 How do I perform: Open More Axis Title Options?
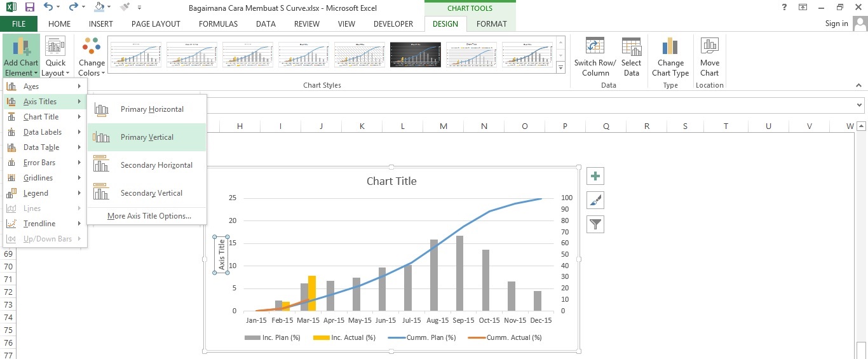147,216
